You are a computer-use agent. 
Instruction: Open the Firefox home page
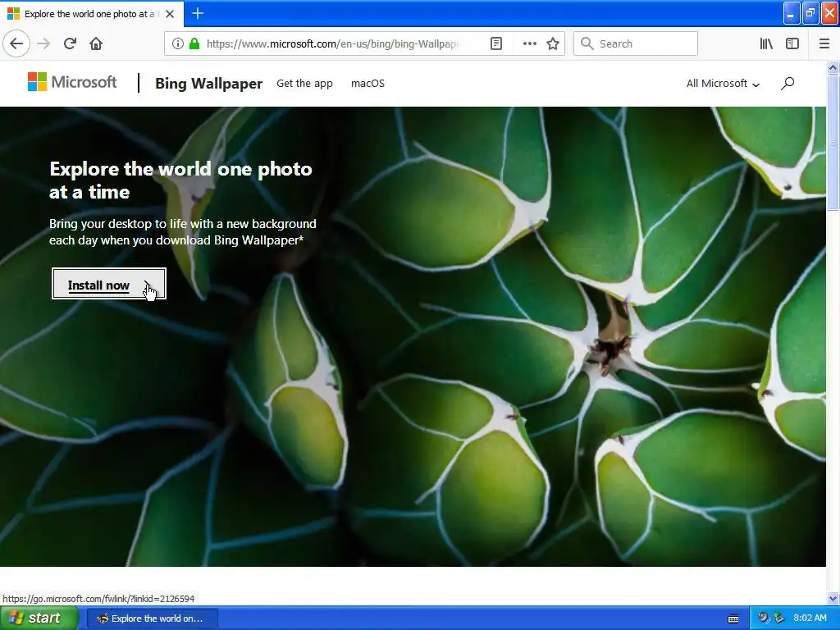pyautogui.click(x=96, y=43)
